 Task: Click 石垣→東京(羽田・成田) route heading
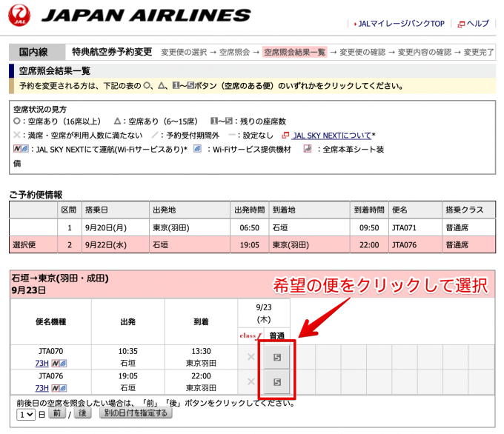coord(60,278)
